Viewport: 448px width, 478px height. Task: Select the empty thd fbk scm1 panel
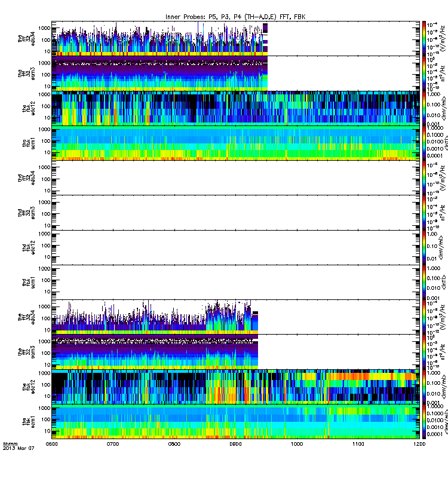tap(235, 282)
